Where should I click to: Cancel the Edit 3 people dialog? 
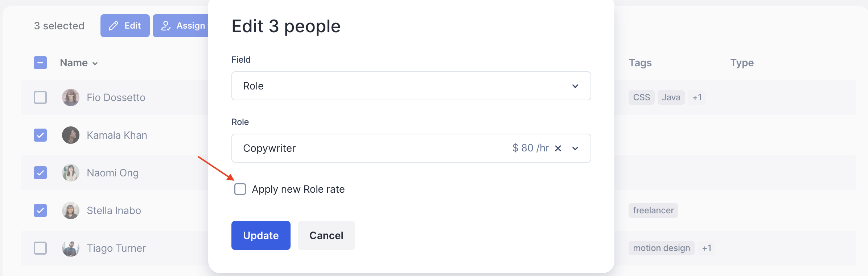point(326,235)
